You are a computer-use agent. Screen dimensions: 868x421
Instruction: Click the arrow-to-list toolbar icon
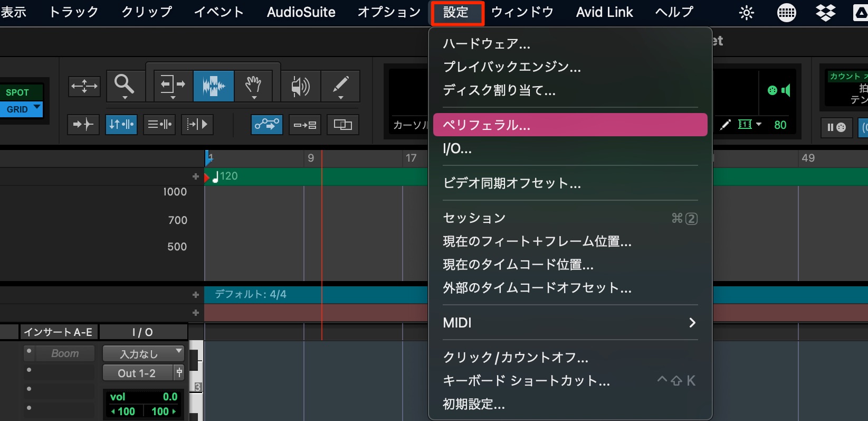point(305,125)
